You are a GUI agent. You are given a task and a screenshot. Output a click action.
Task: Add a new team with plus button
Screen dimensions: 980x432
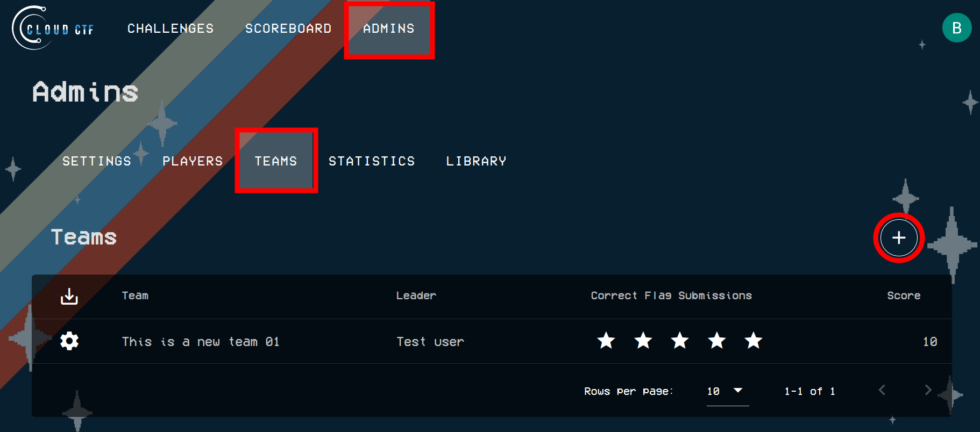pyautogui.click(x=899, y=237)
